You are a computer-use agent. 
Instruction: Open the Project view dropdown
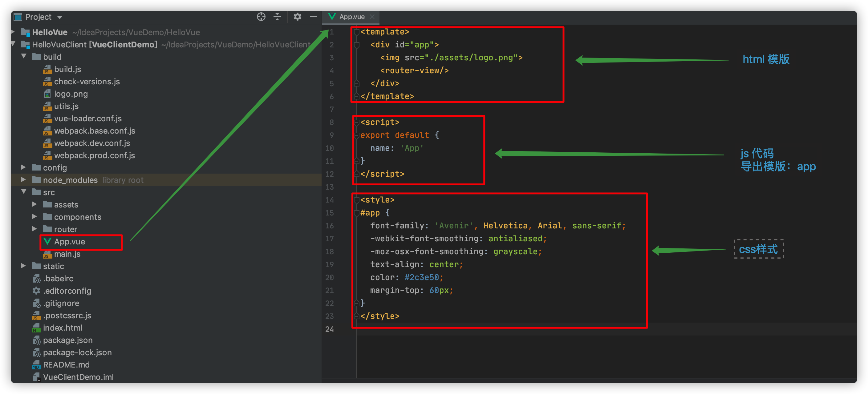point(60,17)
